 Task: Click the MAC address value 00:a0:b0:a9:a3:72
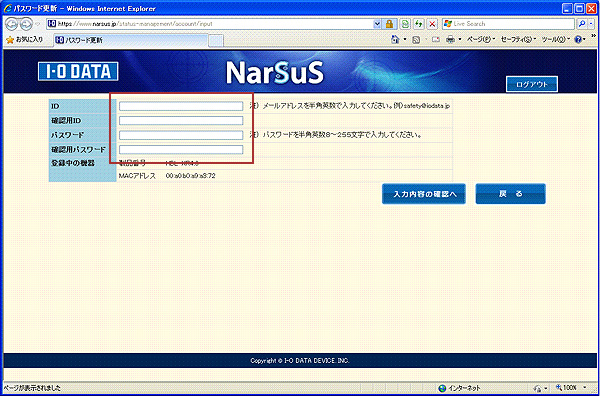pos(190,176)
